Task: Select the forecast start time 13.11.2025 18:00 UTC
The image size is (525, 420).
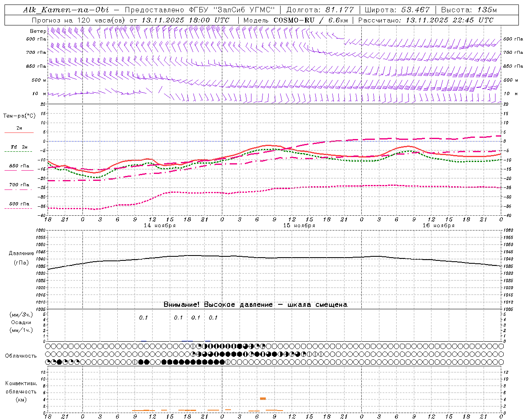Action: click(185, 20)
